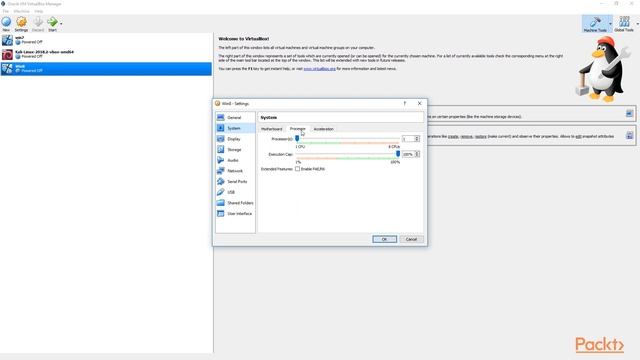640x360 pixels.
Task: Click the help question mark in Settings title bar
Action: click(404, 104)
